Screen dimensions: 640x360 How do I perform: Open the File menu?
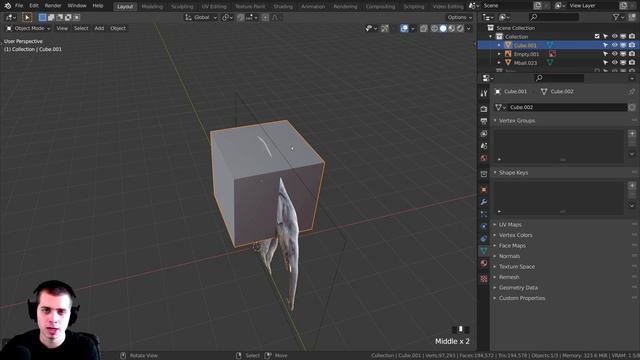click(19, 6)
